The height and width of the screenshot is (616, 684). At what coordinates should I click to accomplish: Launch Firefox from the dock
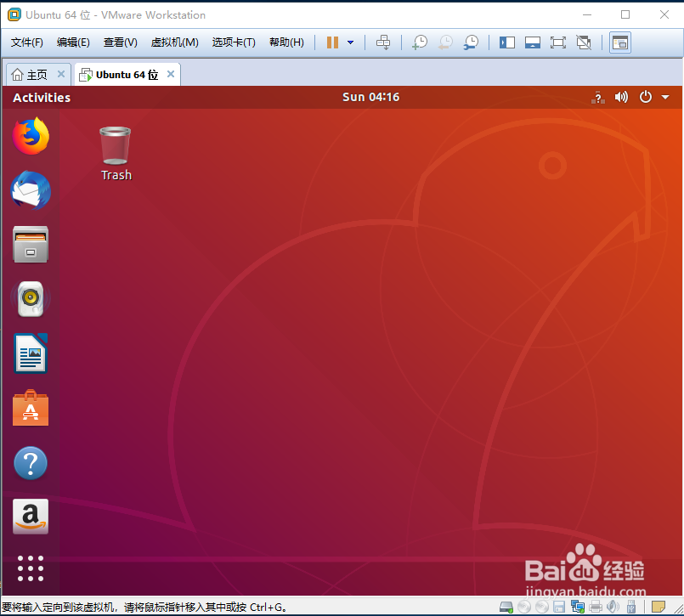tap(31, 136)
